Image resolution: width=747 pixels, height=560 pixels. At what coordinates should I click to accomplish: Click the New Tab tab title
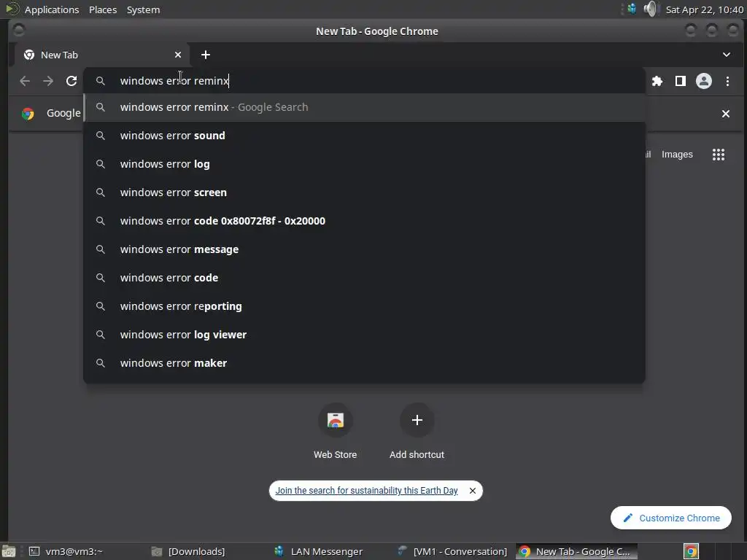(59, 55)
